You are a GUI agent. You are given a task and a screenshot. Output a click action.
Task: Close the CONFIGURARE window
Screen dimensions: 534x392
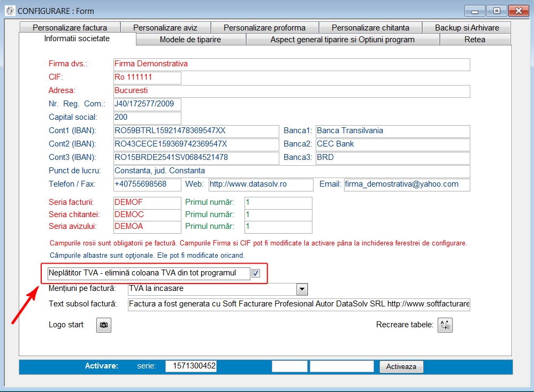click(x=518, y=11)
